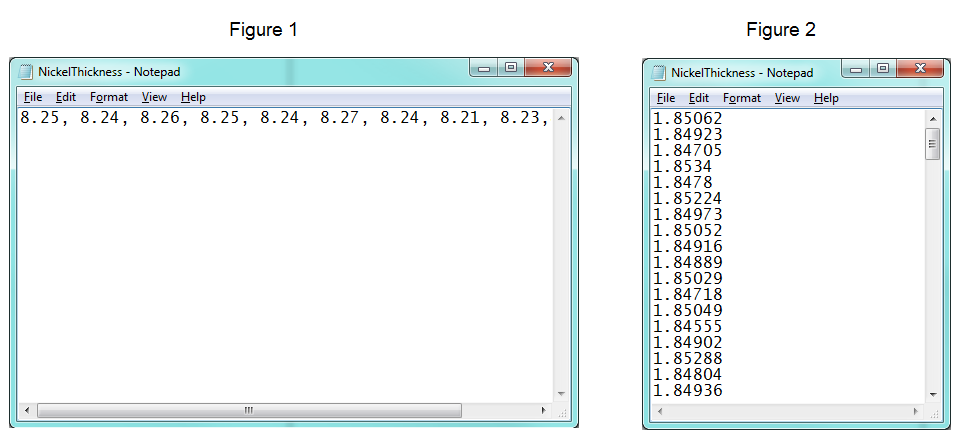Open Format menu in Figure 2 Notepad
This screenshot has width=965, height=443.
pyautogui.click(x=742, y=98)
